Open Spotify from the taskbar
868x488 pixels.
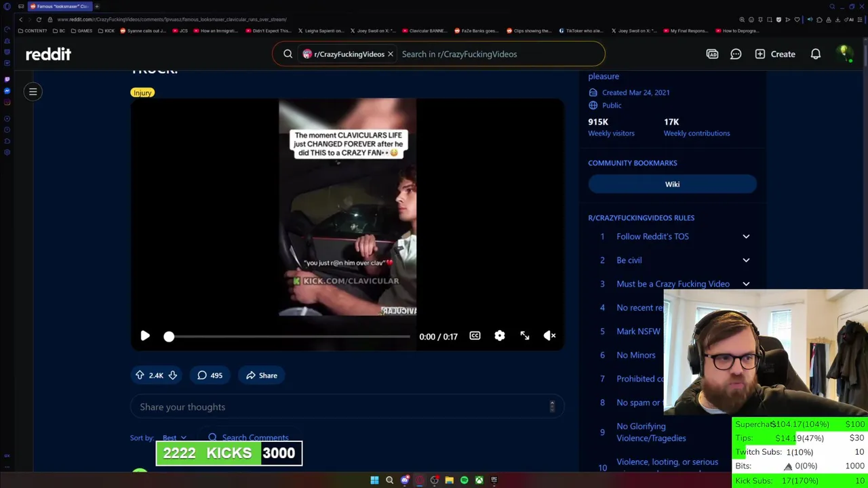pos(464,481)
